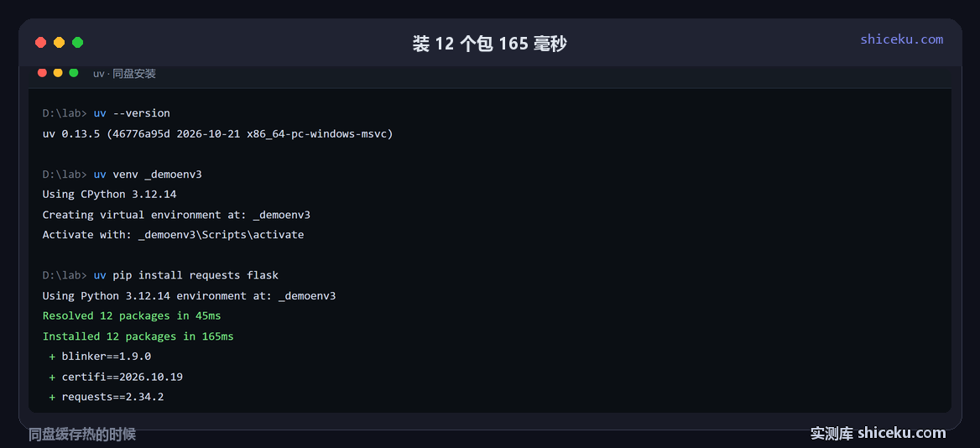The width and height of the screenshot is (980, 448).
Task: Click 'Creating virtual environment at: _demoenv3' line
Action: [176, 215]
